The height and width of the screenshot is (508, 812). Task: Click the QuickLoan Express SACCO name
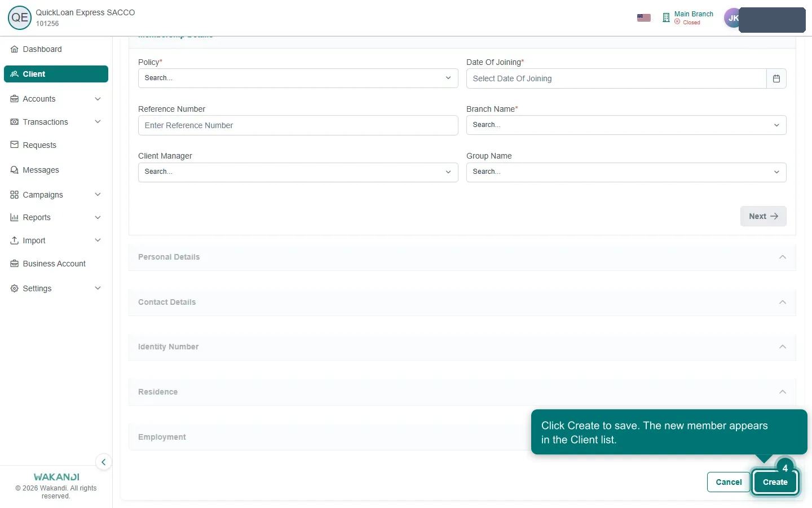(85, 12)
